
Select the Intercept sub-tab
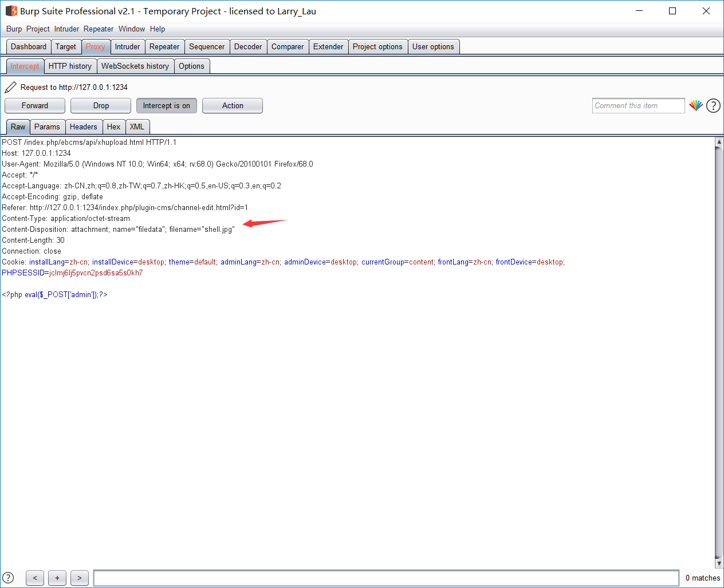[x=25, y=66]
